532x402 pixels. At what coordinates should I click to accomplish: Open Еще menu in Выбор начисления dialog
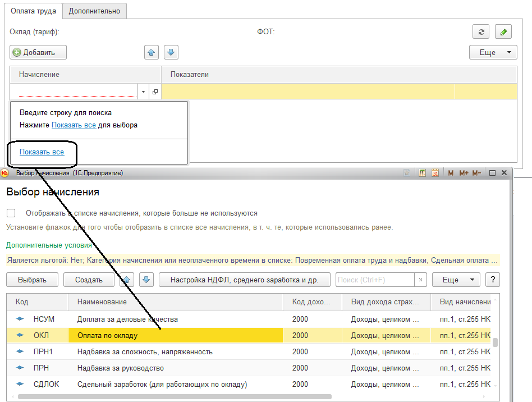tap(457, 280)
